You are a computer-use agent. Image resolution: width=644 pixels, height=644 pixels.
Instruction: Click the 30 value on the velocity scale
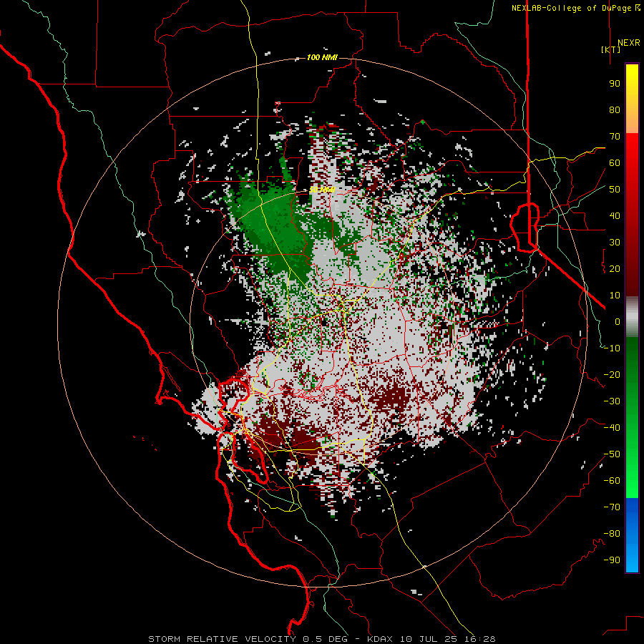pos(615,243)
